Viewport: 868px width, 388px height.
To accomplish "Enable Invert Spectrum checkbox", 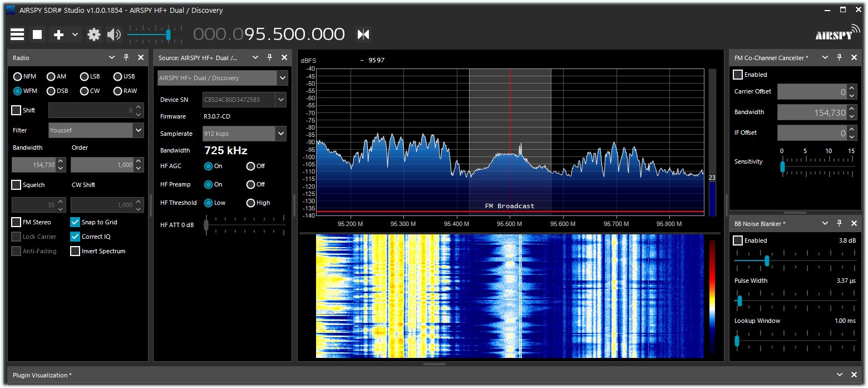I will pos(75,251).
